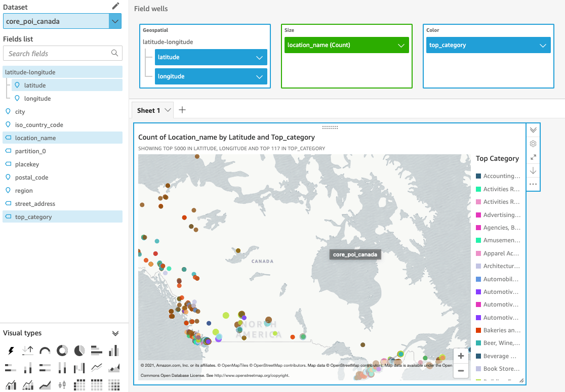Select the box plot visual type
Image resolution: width=565 pixels, height=392 pixels.
(x=62, y=384)
